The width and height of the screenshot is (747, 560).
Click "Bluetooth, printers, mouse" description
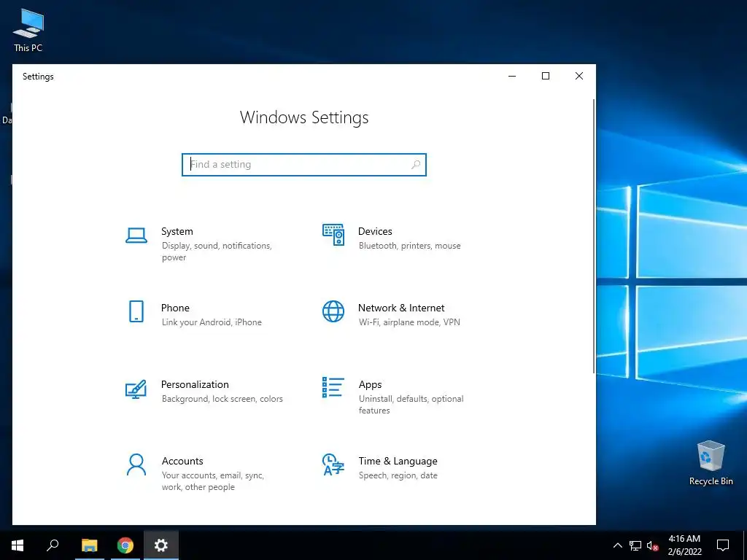pos(410,246)
